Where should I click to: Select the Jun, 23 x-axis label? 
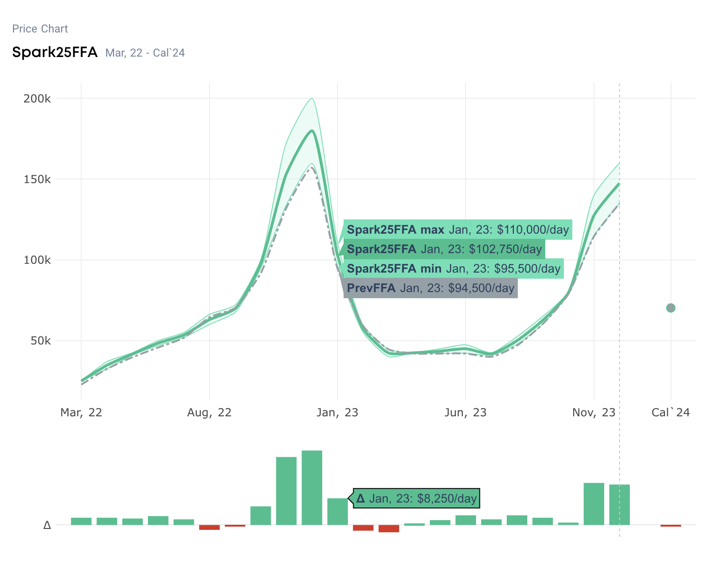click(466, 413)
